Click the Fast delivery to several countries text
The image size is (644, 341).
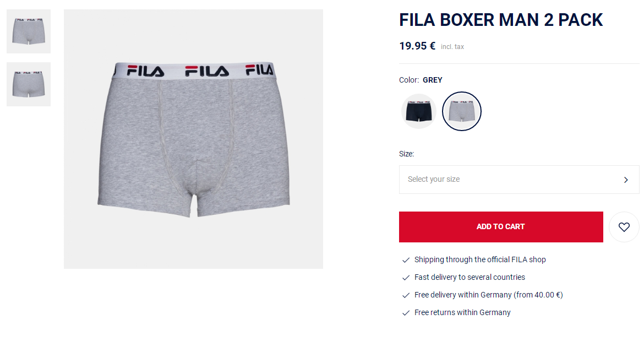pos(470,277)
